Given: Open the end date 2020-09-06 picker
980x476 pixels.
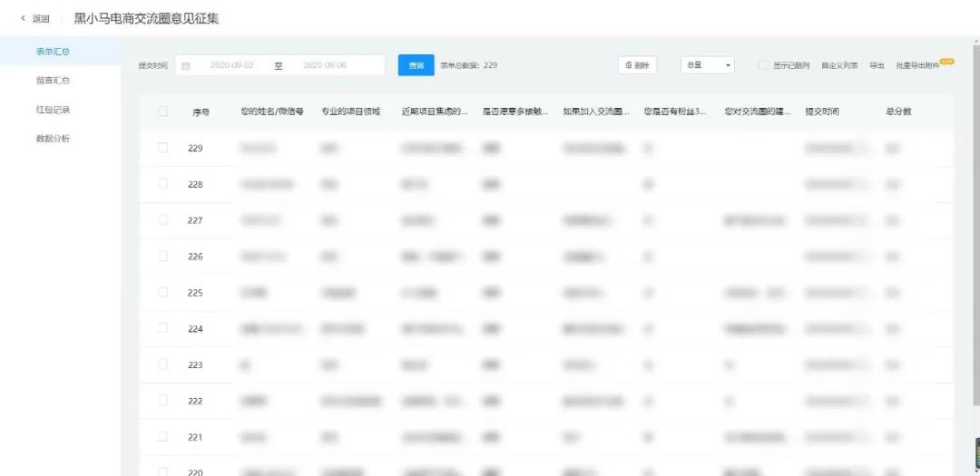Looking at the screenshot, I should tap(325, 66).
